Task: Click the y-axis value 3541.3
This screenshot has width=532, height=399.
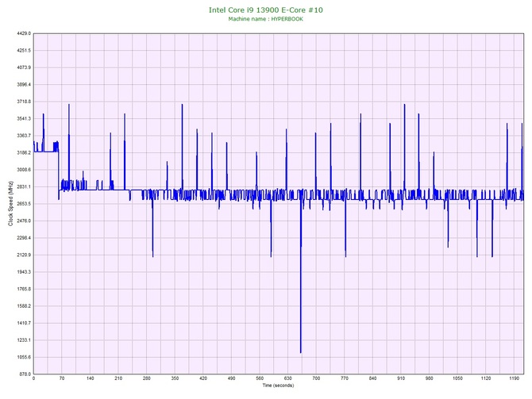Action: click(24, 119)
